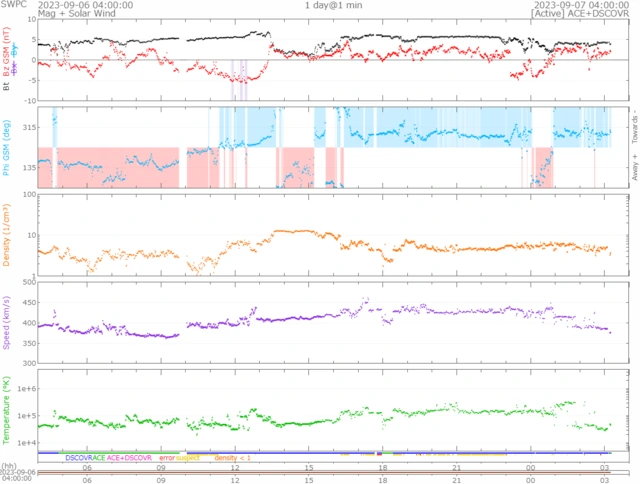640x484 pixels.
Task: Click the 135 tick on Phi axis
Action: pos(29,168)
